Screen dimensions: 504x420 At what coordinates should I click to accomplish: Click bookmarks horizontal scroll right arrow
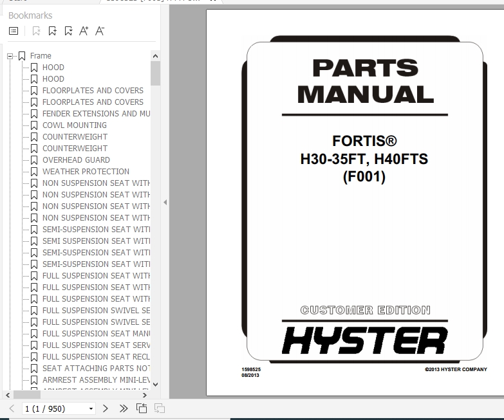(x=145, y=396)
